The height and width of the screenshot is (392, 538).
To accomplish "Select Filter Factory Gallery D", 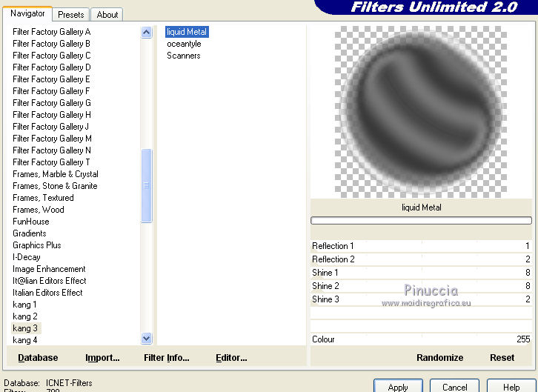I will (x=51, y=67).
